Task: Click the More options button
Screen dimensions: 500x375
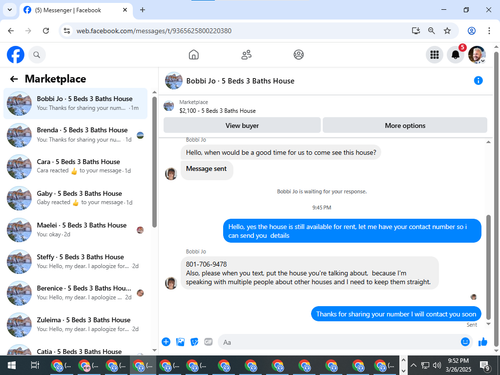Action: (x=405, y=126)
